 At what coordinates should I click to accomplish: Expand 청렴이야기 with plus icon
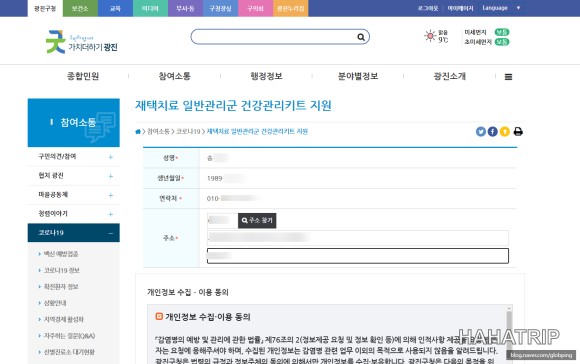click(x=111, y=214)
